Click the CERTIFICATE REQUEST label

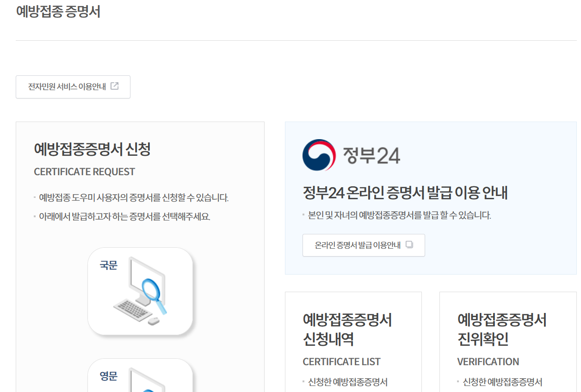pos(84,171)
